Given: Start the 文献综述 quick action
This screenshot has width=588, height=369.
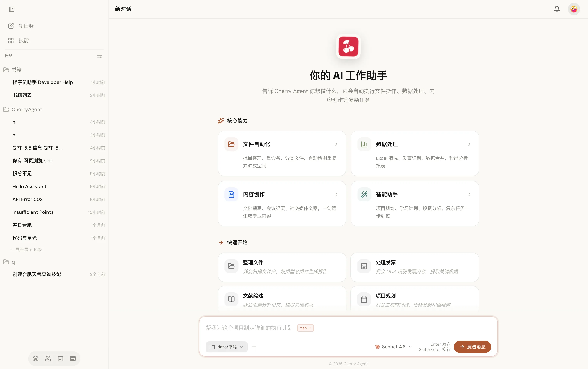Looking at the screenshot, I should point(282,299).
